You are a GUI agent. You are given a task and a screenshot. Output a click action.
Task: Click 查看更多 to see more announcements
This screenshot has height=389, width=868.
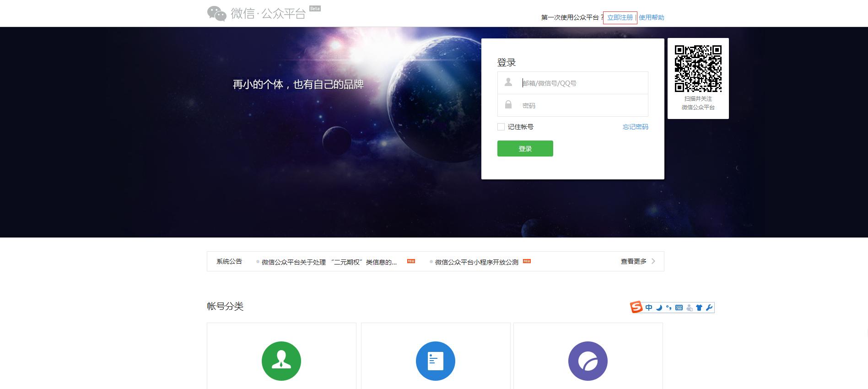pyautogui.click(x=633, y=261)
